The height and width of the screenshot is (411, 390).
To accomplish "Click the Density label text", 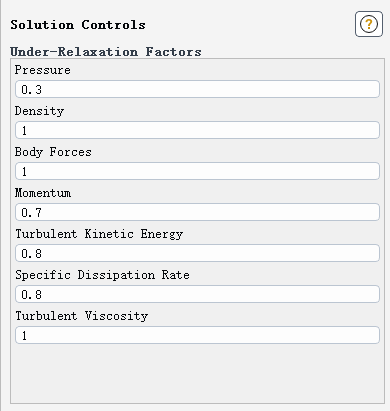I will tap(39, 111).
